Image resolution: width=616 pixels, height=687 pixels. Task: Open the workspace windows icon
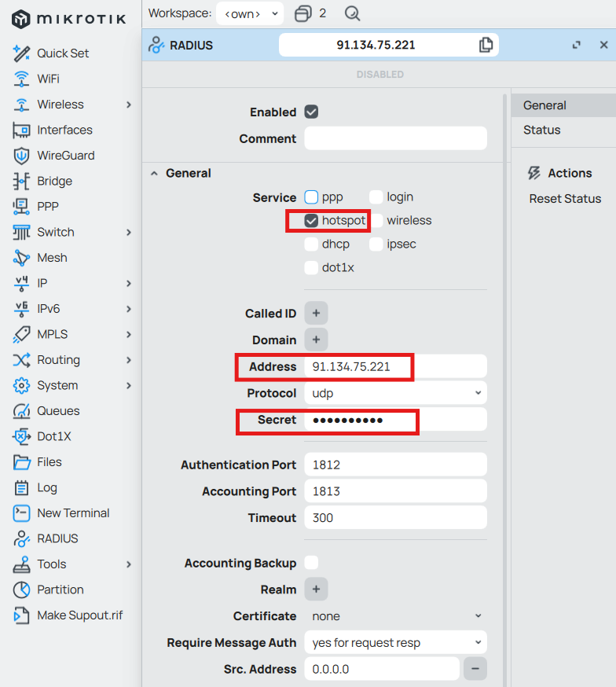[x=303, y=13]
